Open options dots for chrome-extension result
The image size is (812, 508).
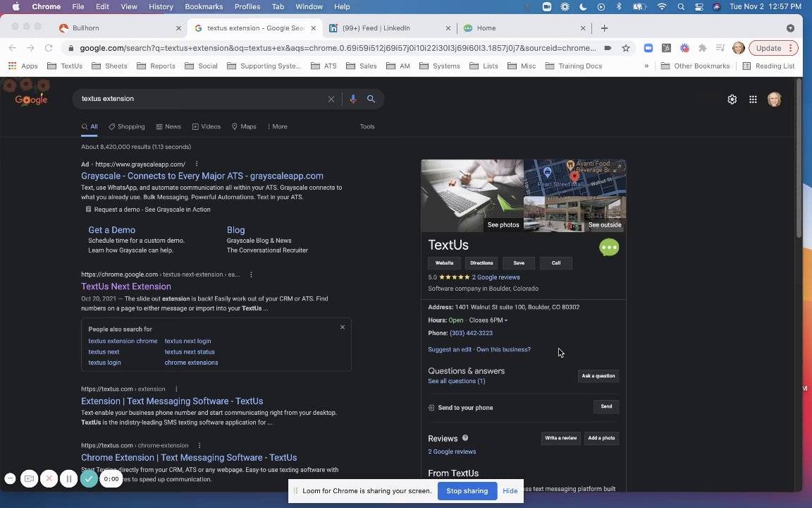tap(199, 445)
